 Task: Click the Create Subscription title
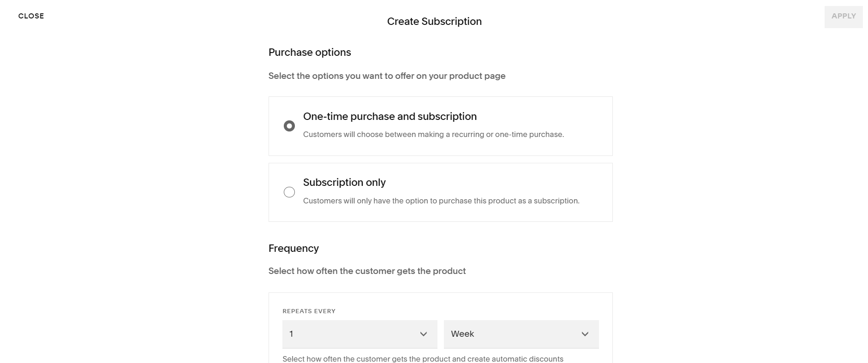click(x=434, y=21)
